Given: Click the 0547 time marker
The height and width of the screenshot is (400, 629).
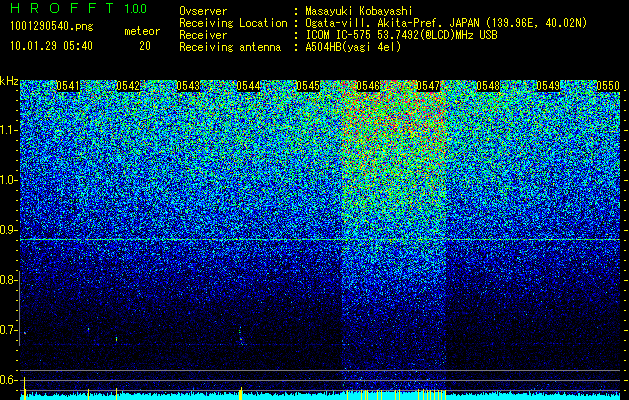Looking at the screenshot, I should [428, 86].
